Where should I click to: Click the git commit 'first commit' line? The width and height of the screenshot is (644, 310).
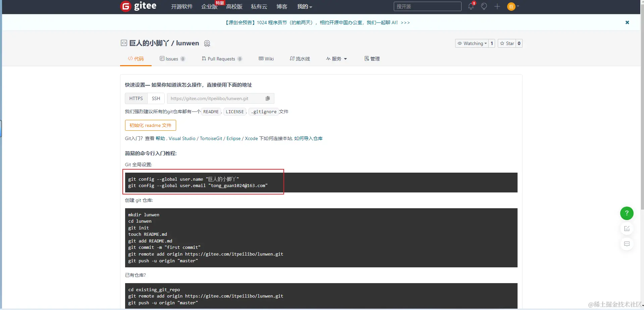click(x=164, y=247)
